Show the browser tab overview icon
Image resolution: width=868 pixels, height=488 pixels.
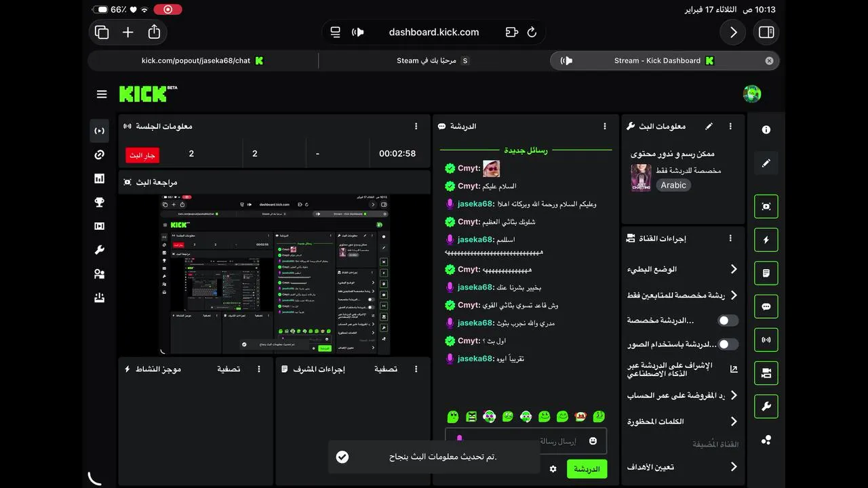click(x=102, y=32)
